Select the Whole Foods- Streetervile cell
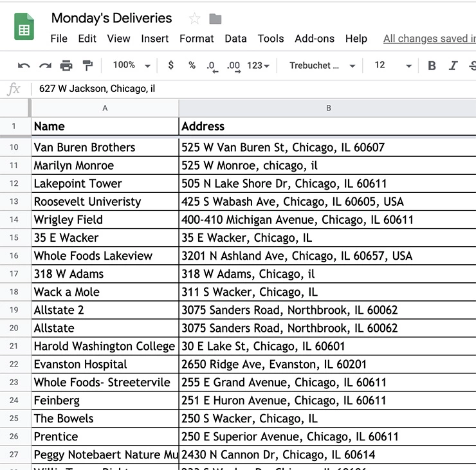 click(105, 383)
